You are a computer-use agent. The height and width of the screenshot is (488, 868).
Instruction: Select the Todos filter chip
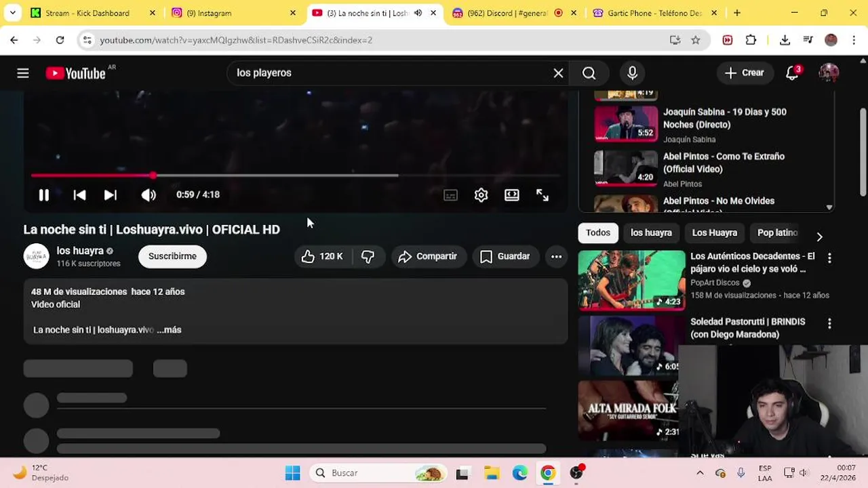(598, 232)
